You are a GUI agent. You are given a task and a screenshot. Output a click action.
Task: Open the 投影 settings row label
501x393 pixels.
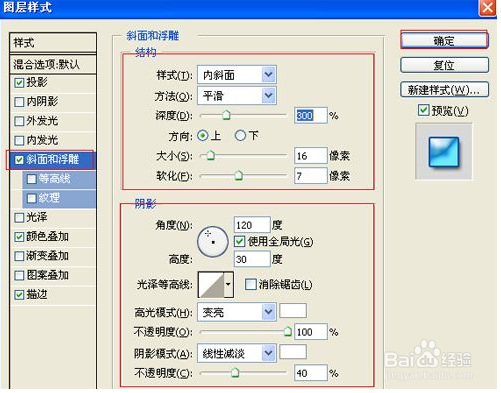pyautogui.click(x=37, y=82)
